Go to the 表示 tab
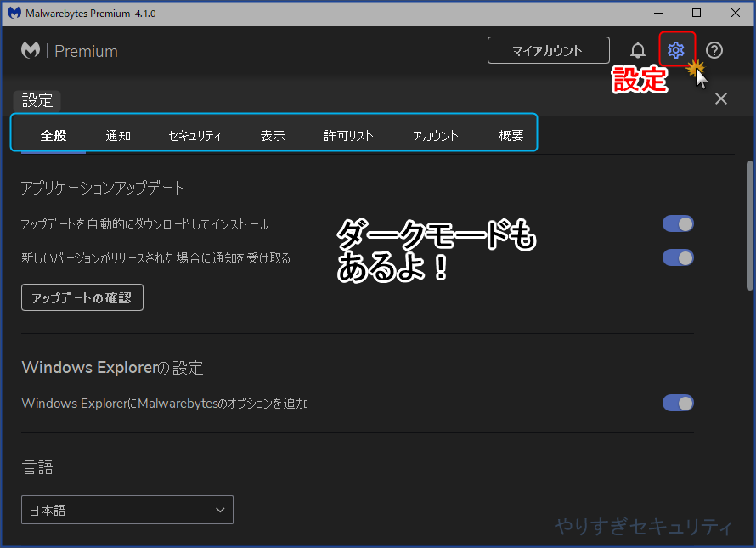Image resolution: width=756 pixels, height=548 pixels. click(x=273, y=136)
